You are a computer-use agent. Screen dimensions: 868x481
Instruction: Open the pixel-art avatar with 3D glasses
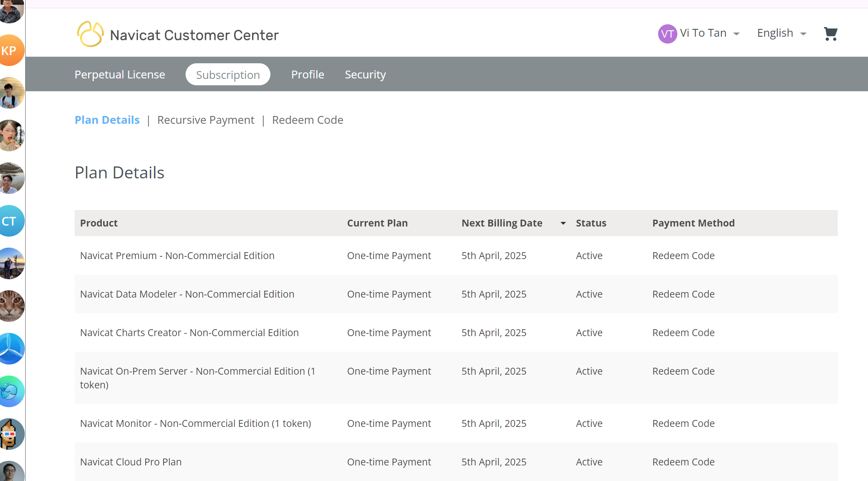pos(10,434)
